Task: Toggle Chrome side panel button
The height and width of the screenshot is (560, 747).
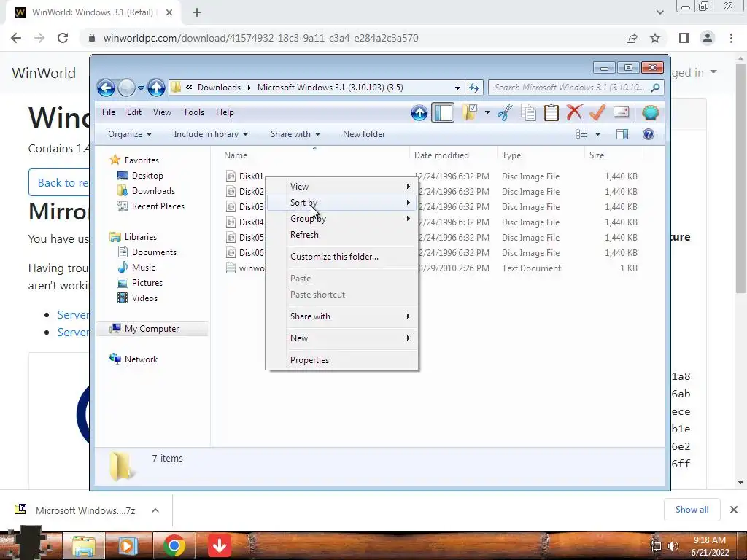Action: 684,38
